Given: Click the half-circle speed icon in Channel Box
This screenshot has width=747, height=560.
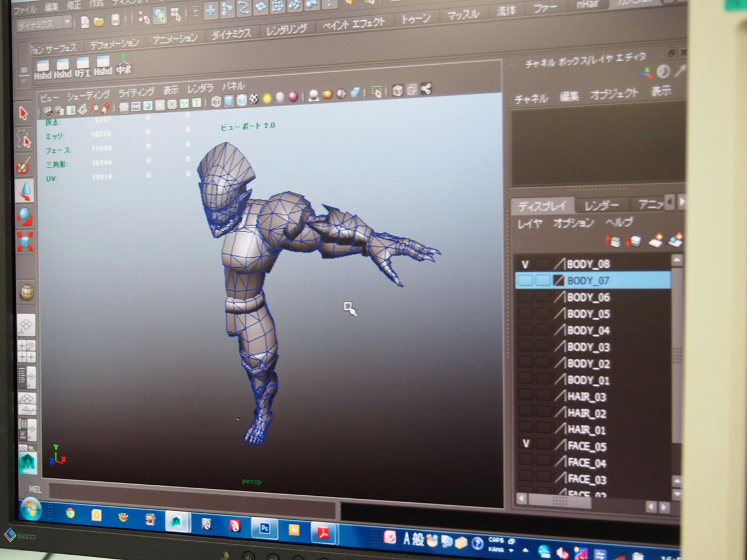Looking at the screenshot, I should (x=664, y=71).
